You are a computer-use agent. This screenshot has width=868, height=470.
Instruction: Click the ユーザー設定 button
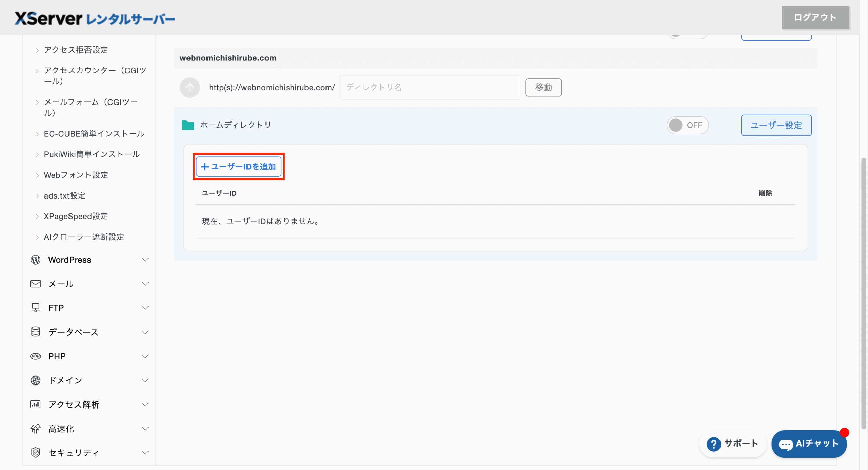pyautogui.click(x=776, y=125)
